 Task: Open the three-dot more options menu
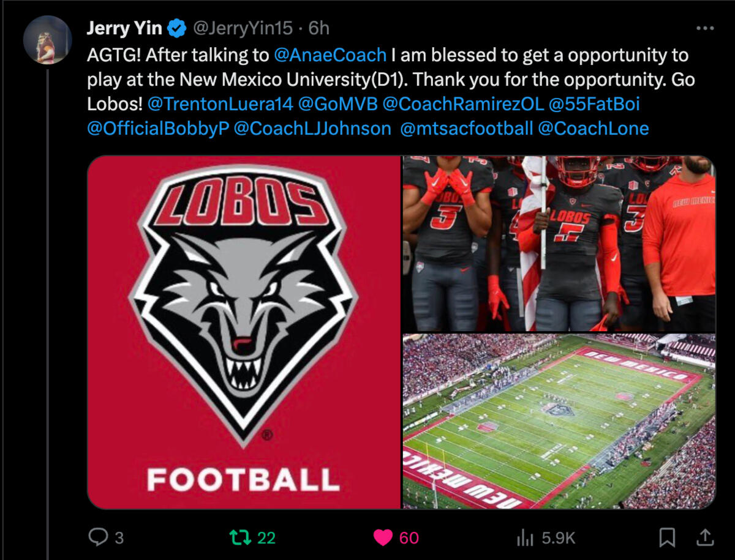706,28
